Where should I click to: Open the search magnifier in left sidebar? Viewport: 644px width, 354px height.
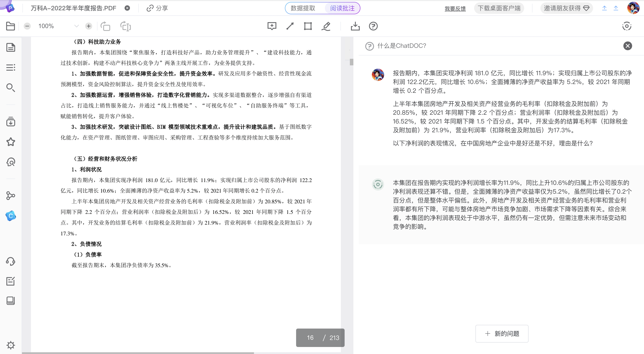[11, 88]
